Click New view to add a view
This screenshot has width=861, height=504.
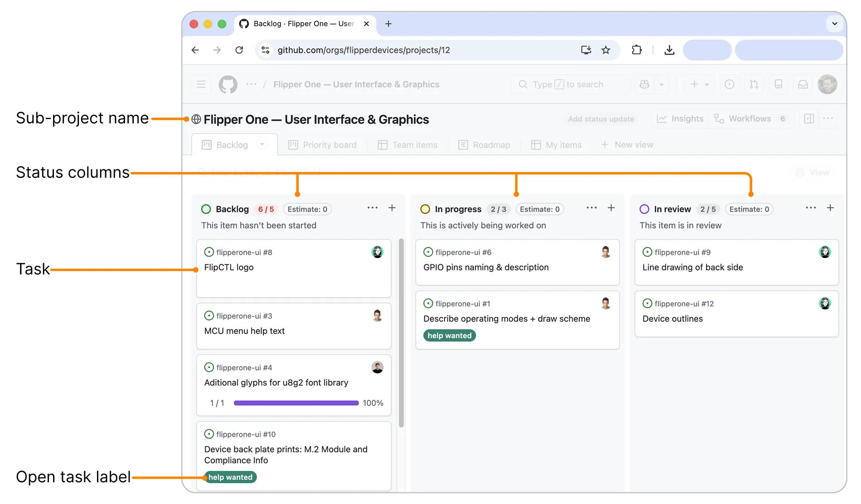[627, 145]
